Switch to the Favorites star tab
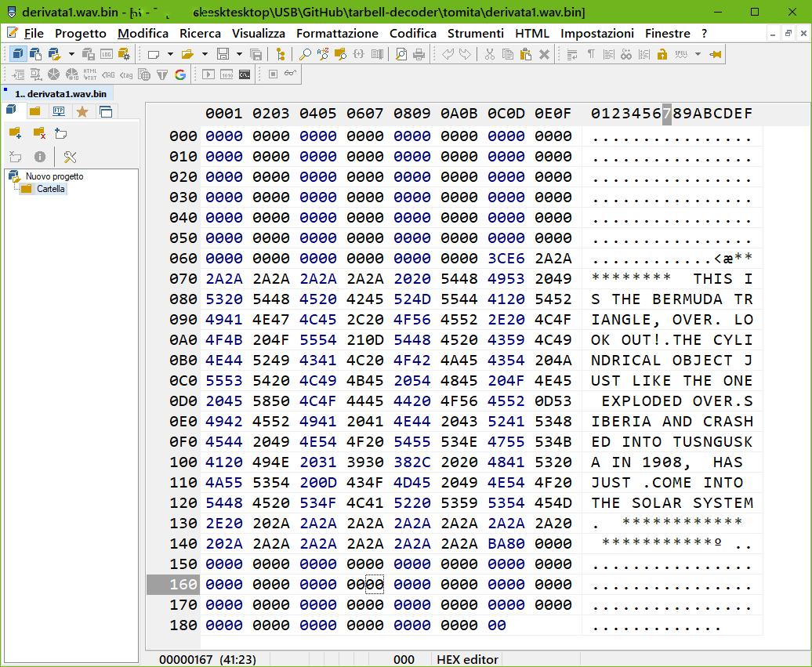 click(x=82, y=111)
